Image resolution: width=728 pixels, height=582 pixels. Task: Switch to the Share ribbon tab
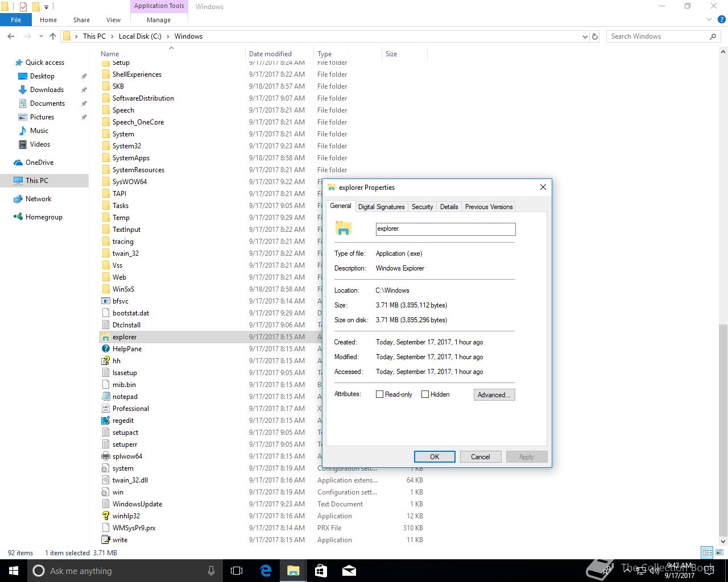click(x=81, y=20)
